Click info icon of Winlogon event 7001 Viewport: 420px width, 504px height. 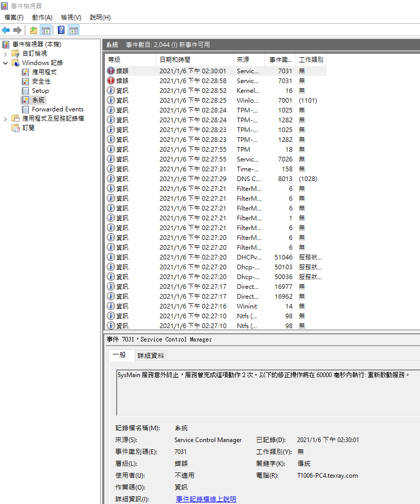tap(110, 100)
